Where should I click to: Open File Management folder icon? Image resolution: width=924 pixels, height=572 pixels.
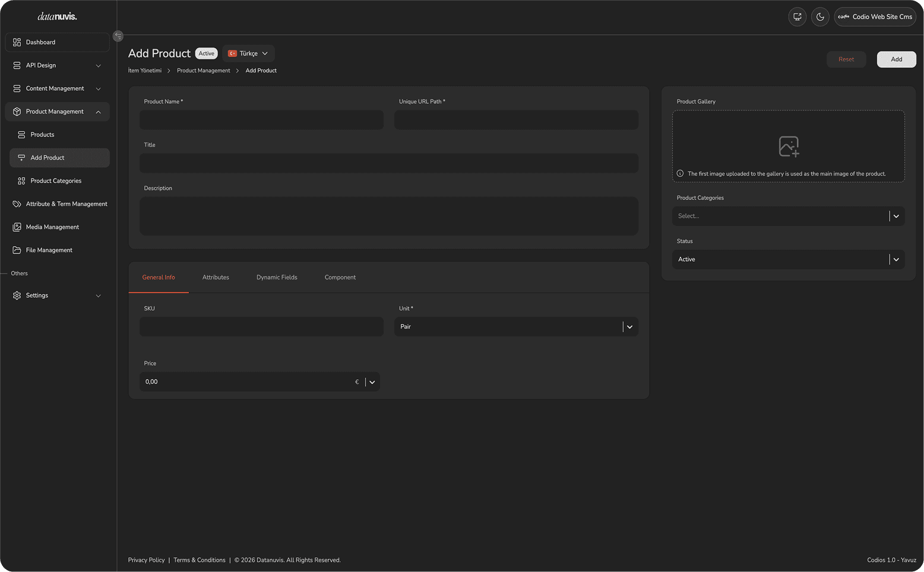point(17,250)
